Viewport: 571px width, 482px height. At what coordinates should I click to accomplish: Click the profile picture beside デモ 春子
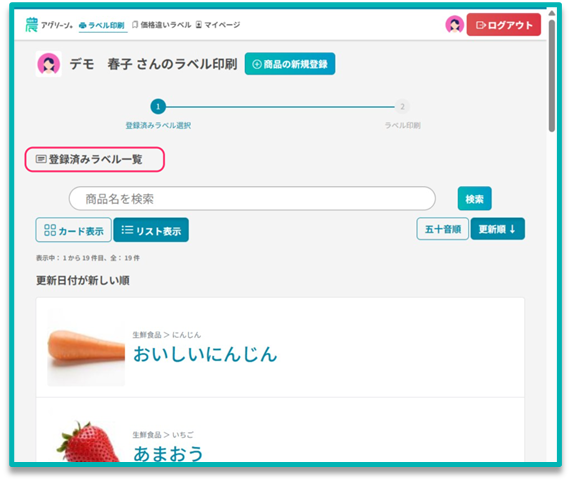click(49, 64)
